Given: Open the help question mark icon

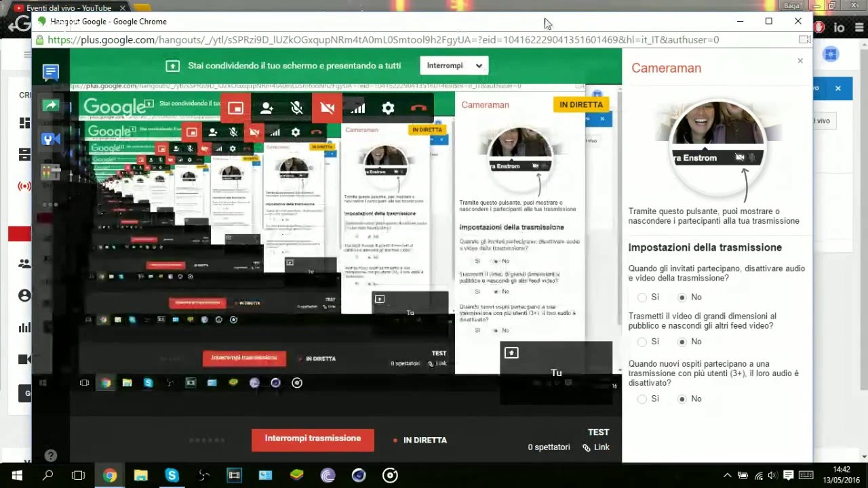Looking at the screenshot, I should [51, 455].
